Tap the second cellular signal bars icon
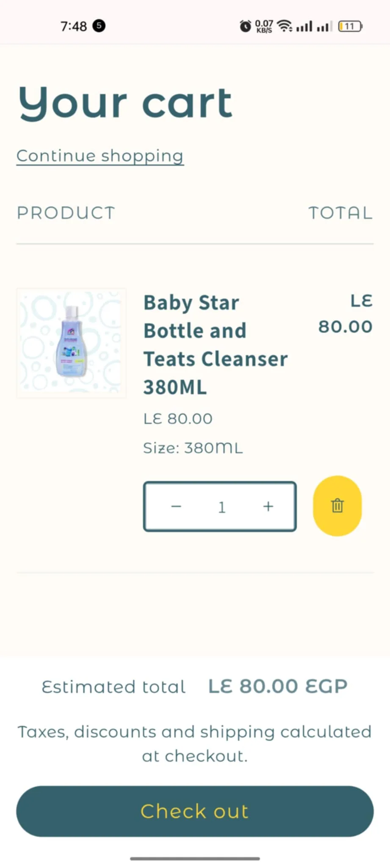 (324, 26)
